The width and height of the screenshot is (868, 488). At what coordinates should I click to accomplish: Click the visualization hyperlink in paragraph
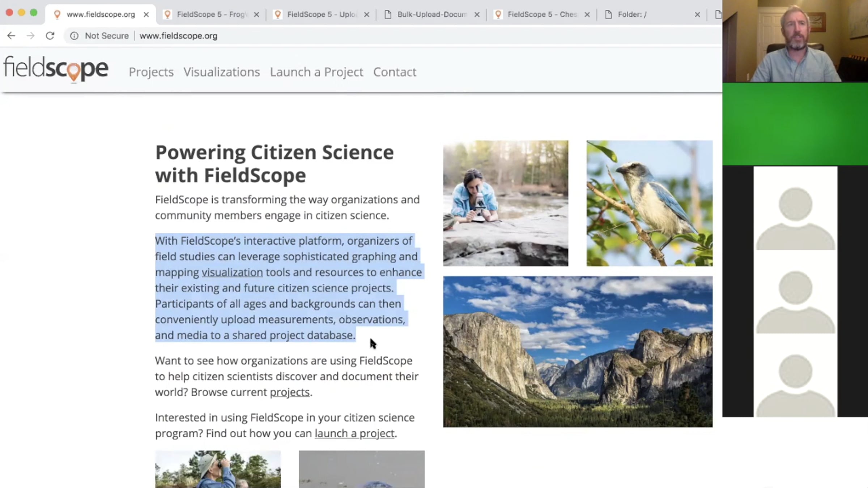[232, 272]
